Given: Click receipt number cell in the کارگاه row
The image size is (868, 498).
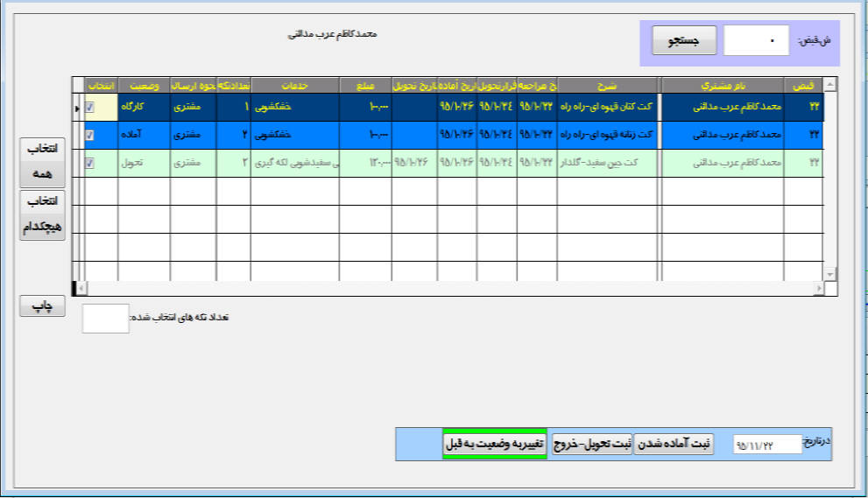Looking at the screenshot, I should pos(804,108).
